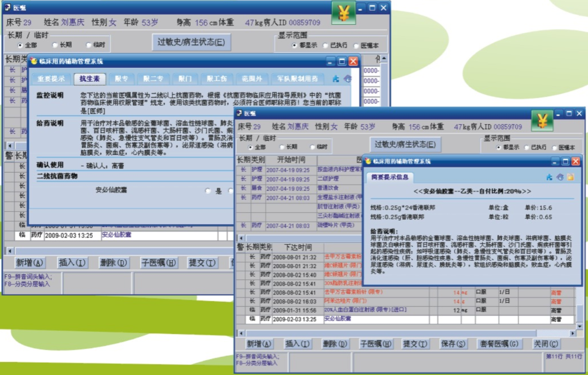Click the yellow folder icon in 简要提示信息 dialog
Screen dimensions: 588x375
(x=570, y=177)
